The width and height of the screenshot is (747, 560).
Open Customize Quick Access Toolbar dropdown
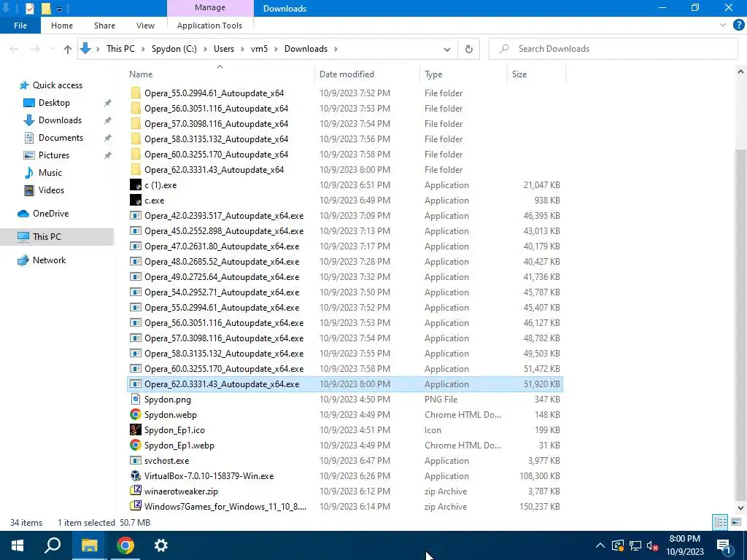point(59,9)
